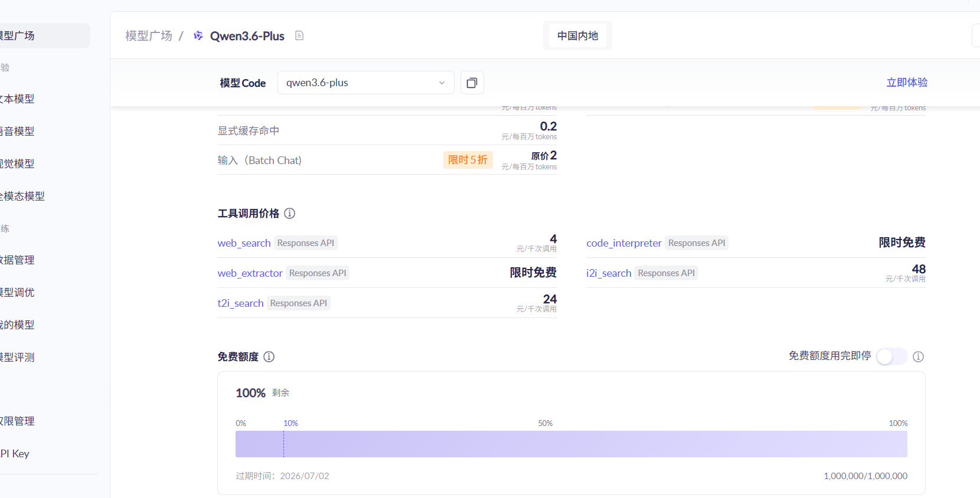Click the Responses API tag beside web_extractor
980x498 pixels.
318,273
